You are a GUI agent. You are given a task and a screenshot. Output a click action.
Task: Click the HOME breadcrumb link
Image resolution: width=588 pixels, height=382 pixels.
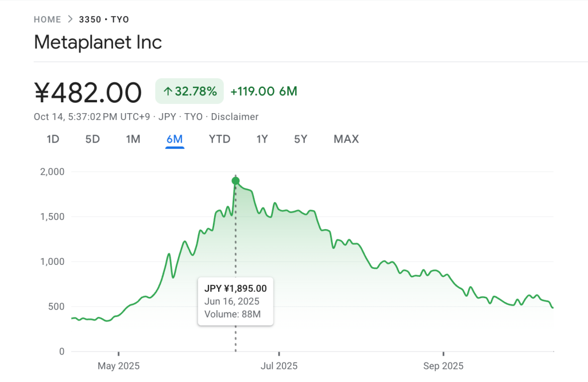pos(47,20)
